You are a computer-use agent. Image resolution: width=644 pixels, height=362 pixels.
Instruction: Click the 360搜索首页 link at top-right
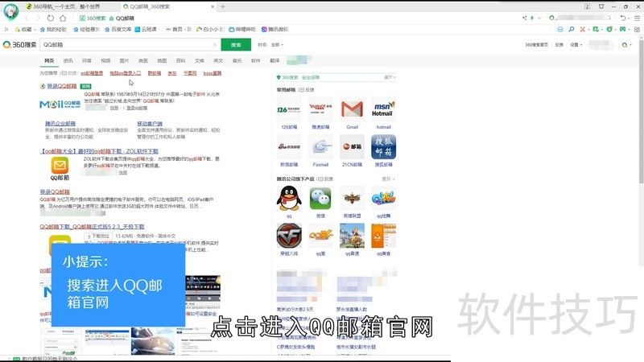point(536,44)
